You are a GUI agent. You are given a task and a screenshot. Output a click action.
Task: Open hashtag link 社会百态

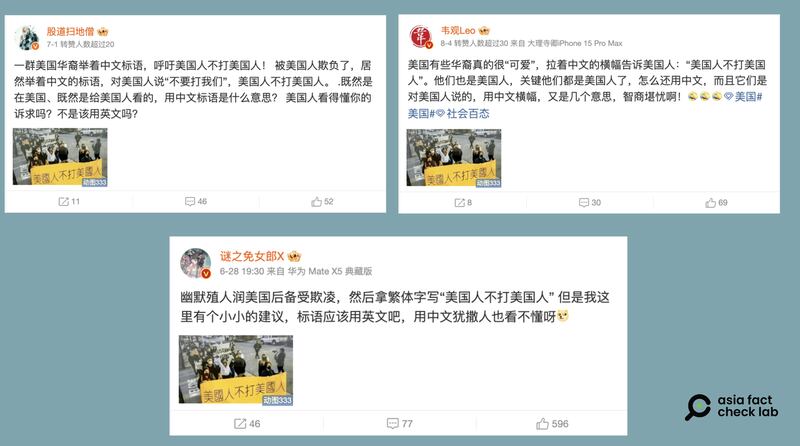coord(468,114)
